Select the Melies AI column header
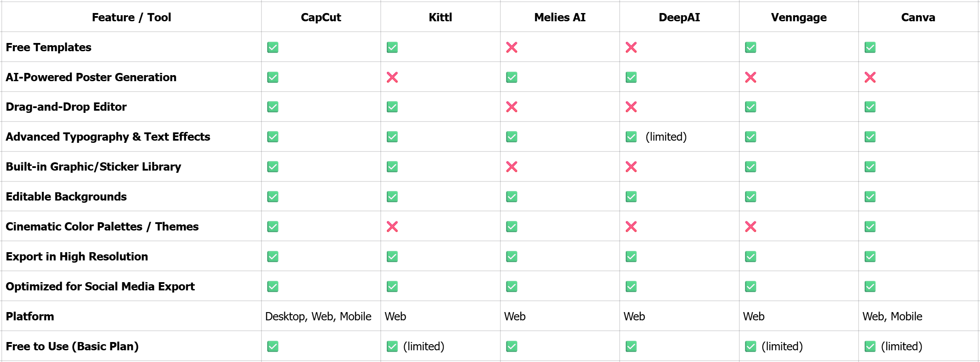 pyautogui.click(x=559, y=17)
